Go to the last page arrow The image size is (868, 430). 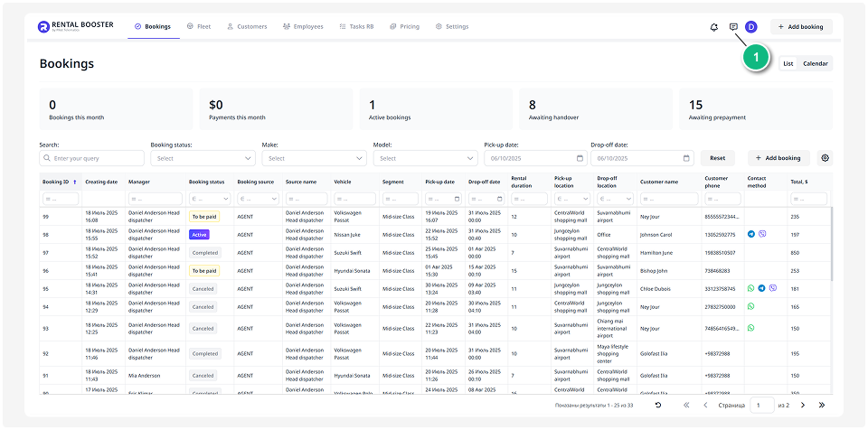[x=822, y=405]
